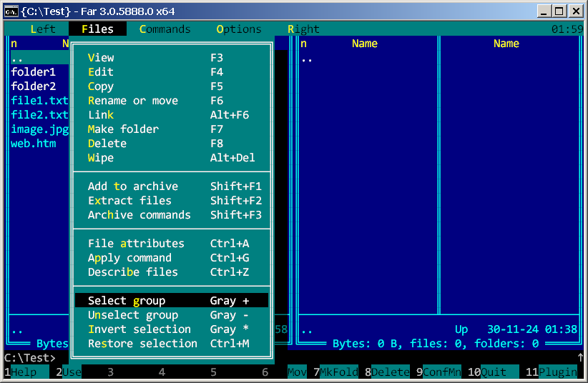
Task: Click the Far Manager console title bar icon
Action: click(x=11, y=11)
